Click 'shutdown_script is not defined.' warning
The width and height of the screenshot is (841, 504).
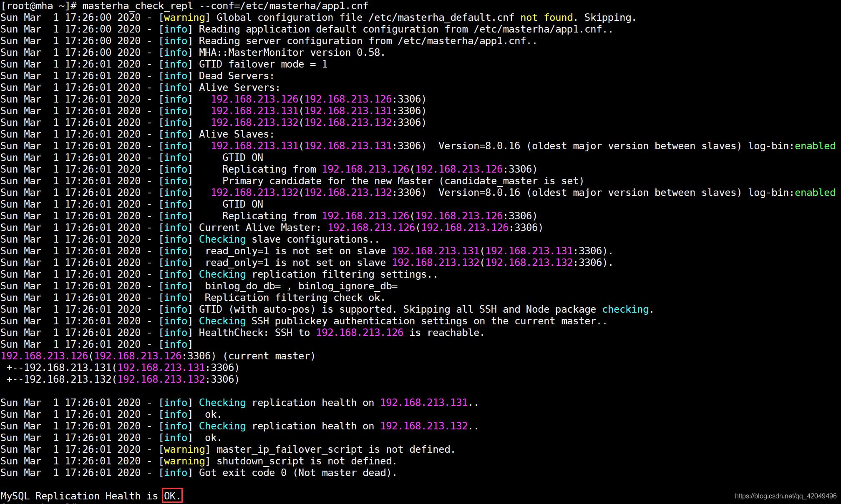307,461
